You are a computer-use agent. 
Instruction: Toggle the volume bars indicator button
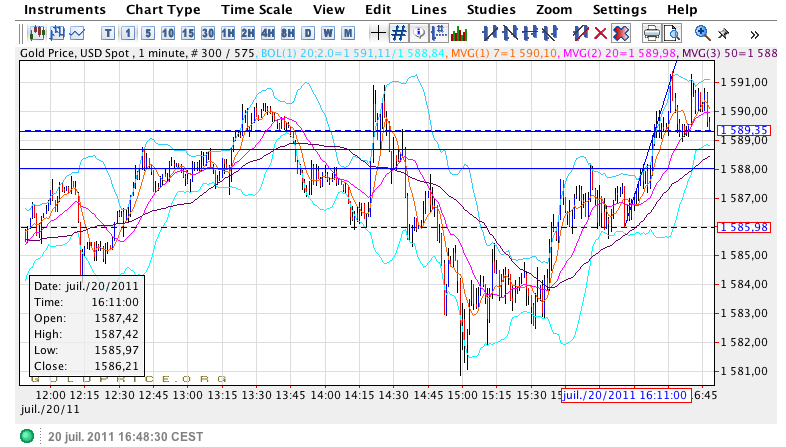tap(458, 33)
